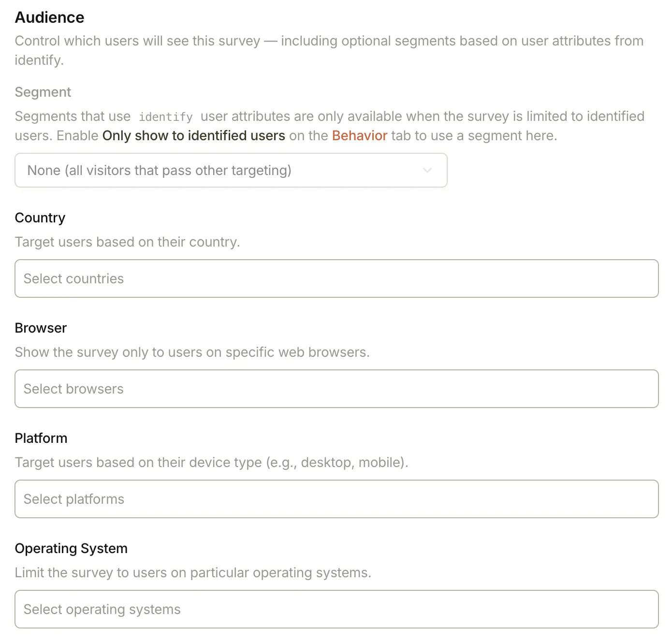Click the platforms input under Platform section
Viewport: 672px width, 643px height.
pyautogui.click(x=336, y=499)
